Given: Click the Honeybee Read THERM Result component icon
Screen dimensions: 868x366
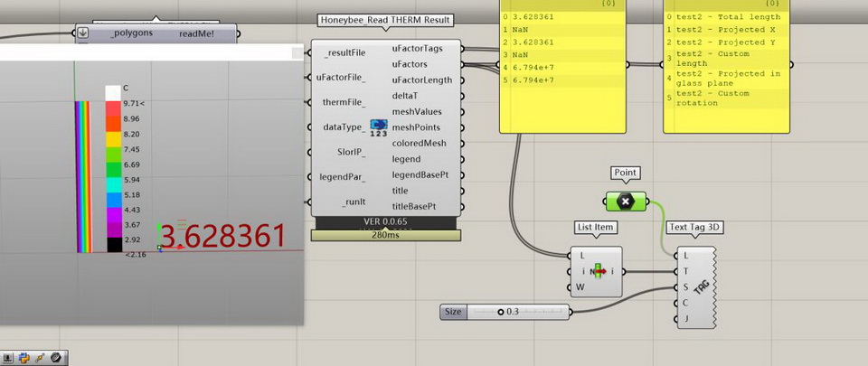Looking at the screenshot, I should 378,127.
